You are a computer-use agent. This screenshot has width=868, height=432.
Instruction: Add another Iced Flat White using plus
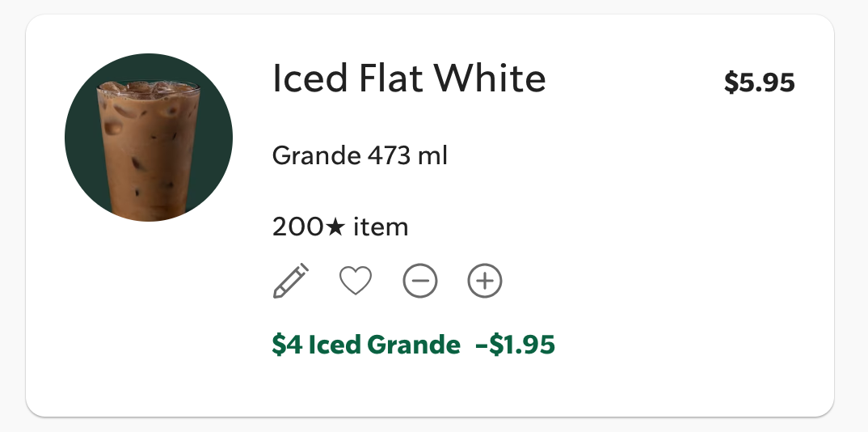pos(485,282)
